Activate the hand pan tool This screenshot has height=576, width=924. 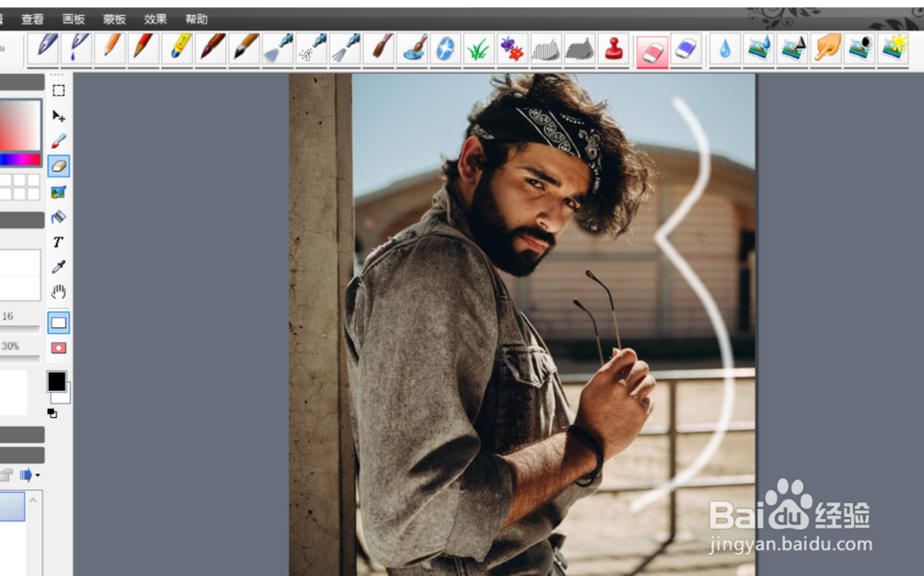pyautogui.click(x=58, y=292)
